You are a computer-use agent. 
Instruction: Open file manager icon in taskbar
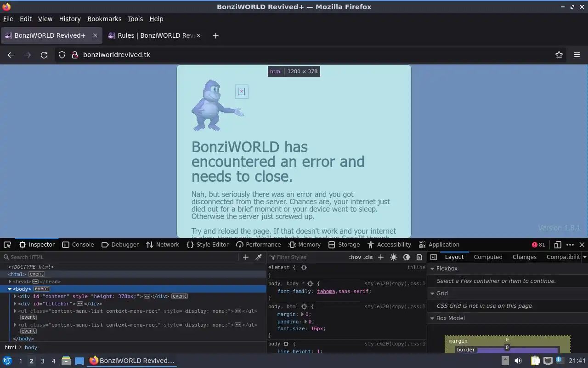66,361
